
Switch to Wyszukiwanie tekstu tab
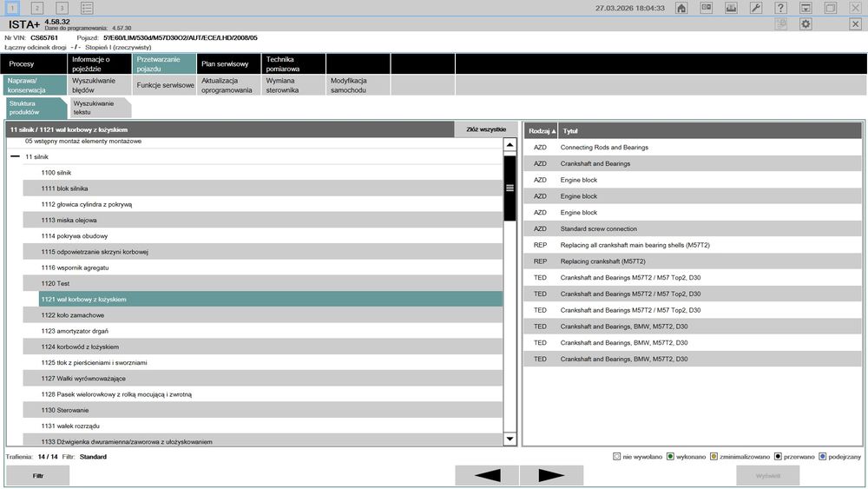(x=100, y=108)
